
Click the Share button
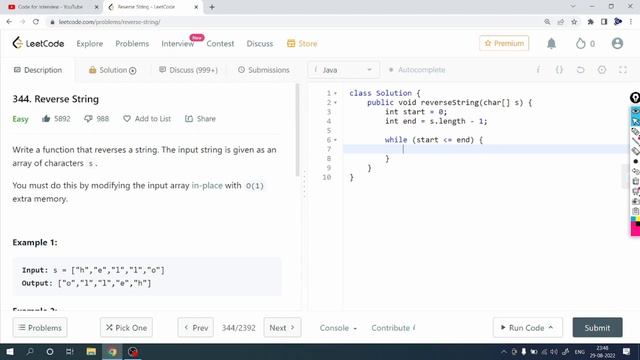pyautogui.click(x=200, y=119)
